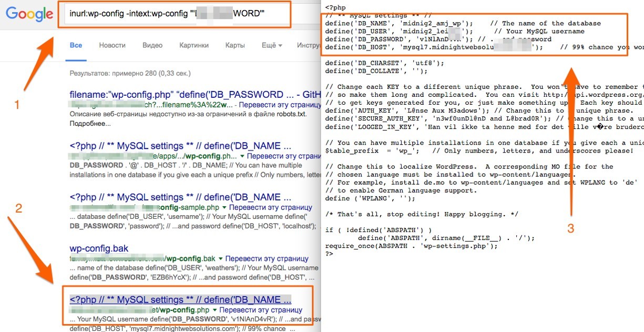644x332 pixels.
Task: Click the 'EZB6hYcX' snippet line
Action: [x=192, y=277]
